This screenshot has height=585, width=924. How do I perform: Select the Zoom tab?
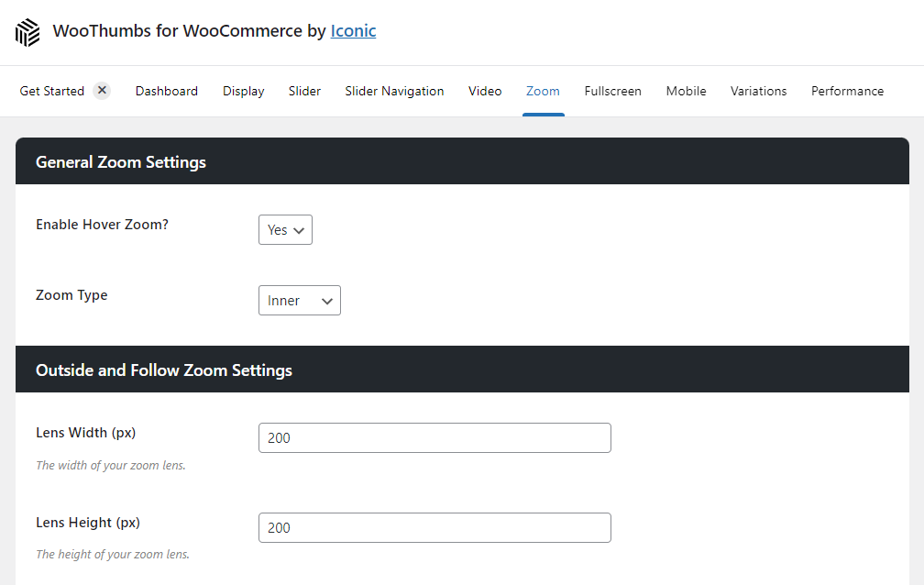click(x=543, y=91)
